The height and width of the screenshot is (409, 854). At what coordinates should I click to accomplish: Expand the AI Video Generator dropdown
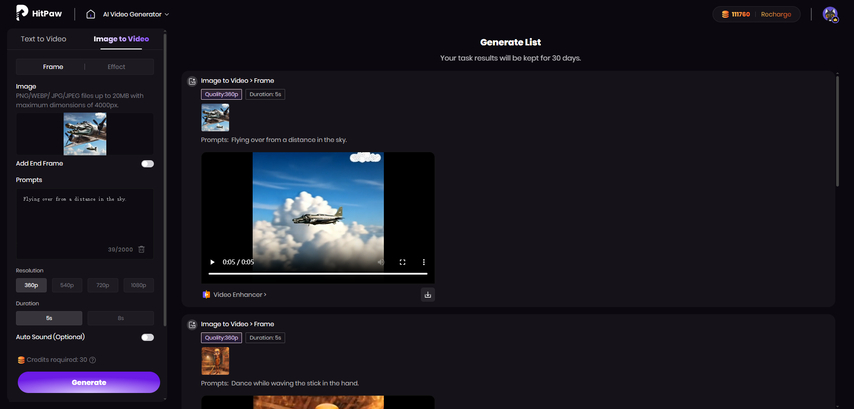[136, 14]
